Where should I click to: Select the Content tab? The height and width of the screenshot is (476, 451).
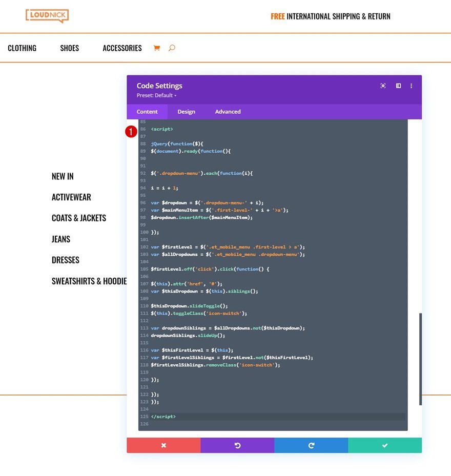click(x=147, y=111)
